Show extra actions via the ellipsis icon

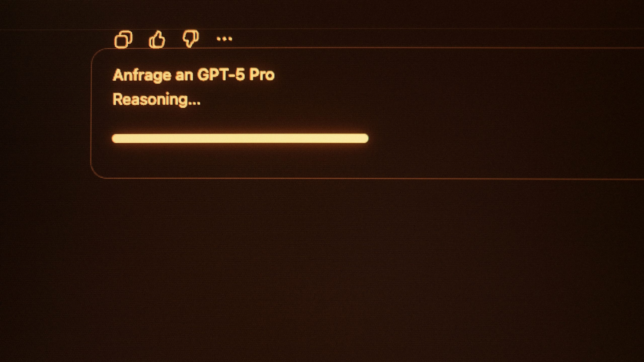[224, 39]
